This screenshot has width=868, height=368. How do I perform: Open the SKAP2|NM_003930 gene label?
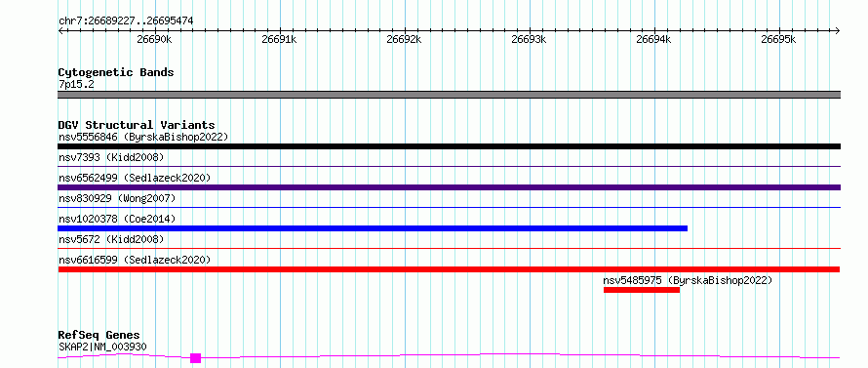point(102,348)
